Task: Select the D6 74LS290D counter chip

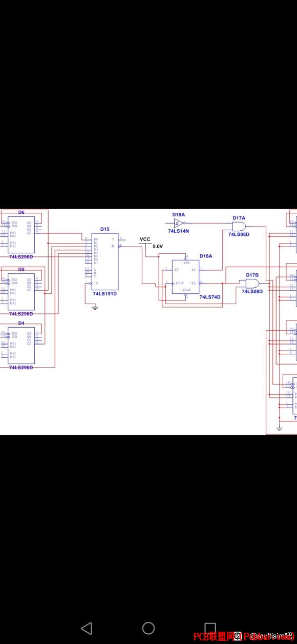Action: pos(21,235)
